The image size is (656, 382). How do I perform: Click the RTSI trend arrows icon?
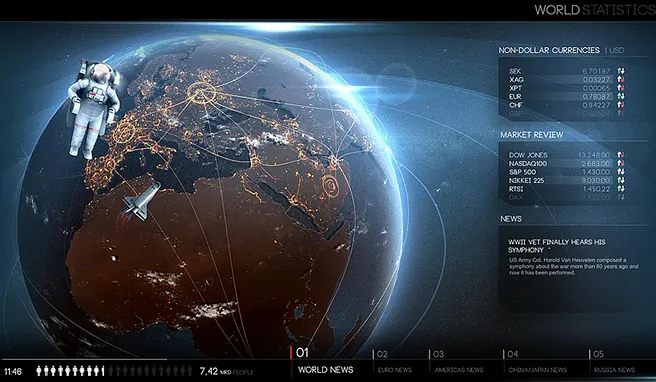pyautogui.click(x=620, y=189)
